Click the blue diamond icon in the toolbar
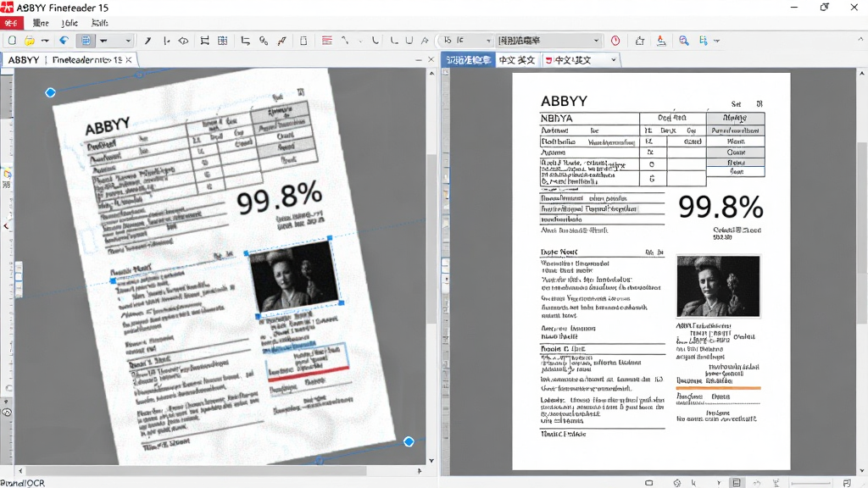The width and height of the screenshot is (868, 488). tap(64, 41)
